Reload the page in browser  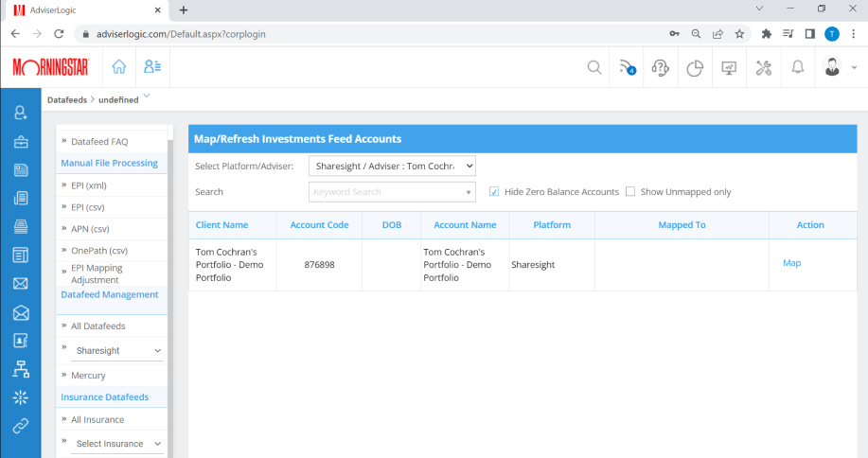59,34
